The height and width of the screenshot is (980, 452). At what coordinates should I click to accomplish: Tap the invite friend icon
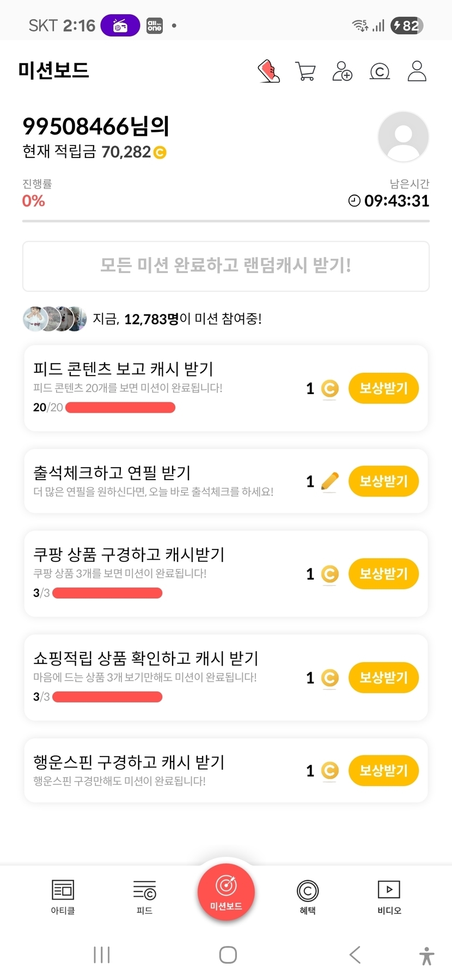pos(343,71)
